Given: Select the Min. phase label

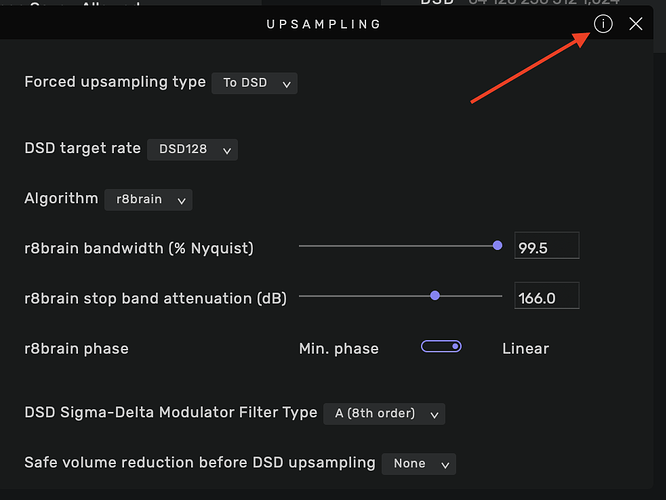Looking at the screenshot, I should pyautogui.click(x=339, y=349).
